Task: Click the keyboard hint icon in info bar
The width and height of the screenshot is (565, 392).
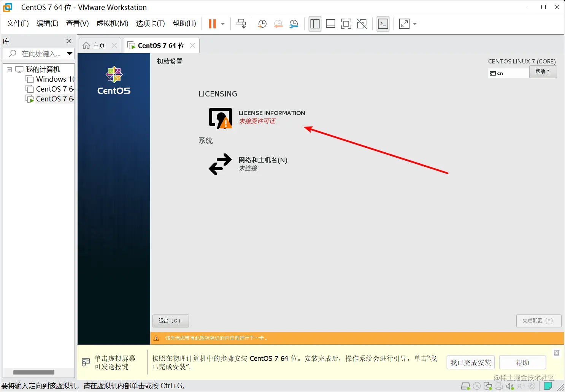Action: (x=86, y=362)
